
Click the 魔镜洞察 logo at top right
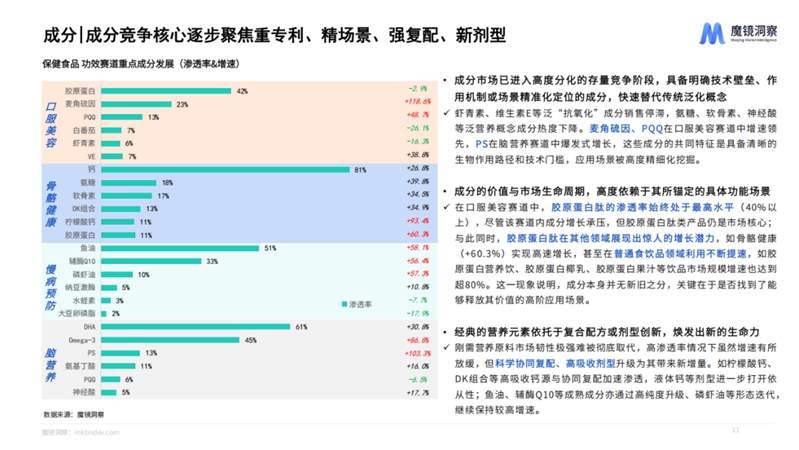tap(738, 33)
